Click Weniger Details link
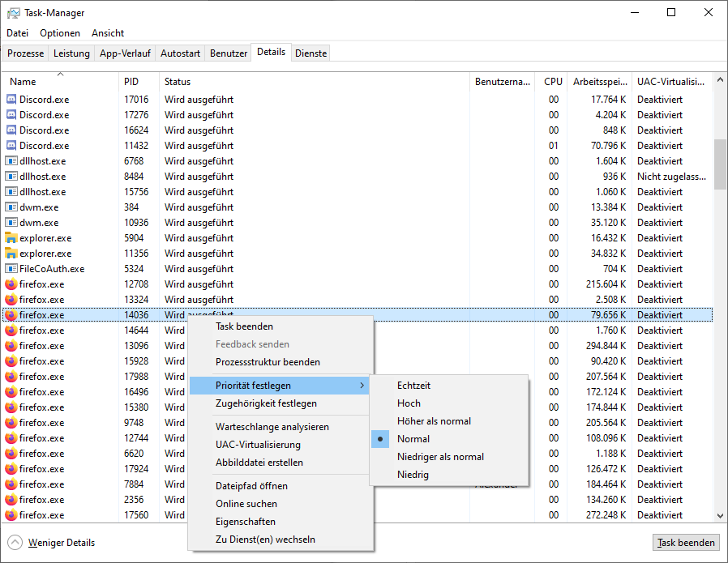This screenshot has height=563, width=728. 62,542
